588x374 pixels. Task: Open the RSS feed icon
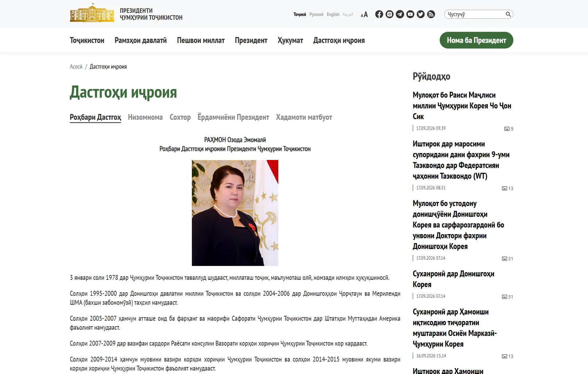click(431, 14)
